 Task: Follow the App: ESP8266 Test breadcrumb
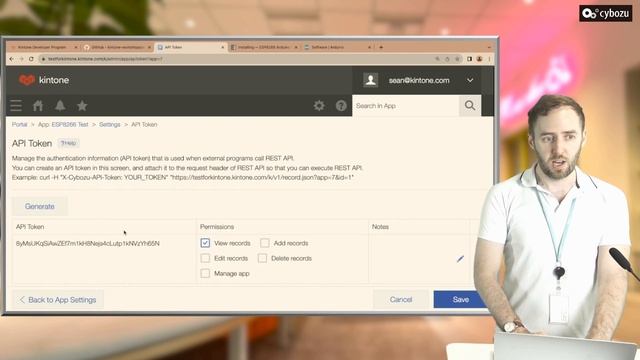63,124
